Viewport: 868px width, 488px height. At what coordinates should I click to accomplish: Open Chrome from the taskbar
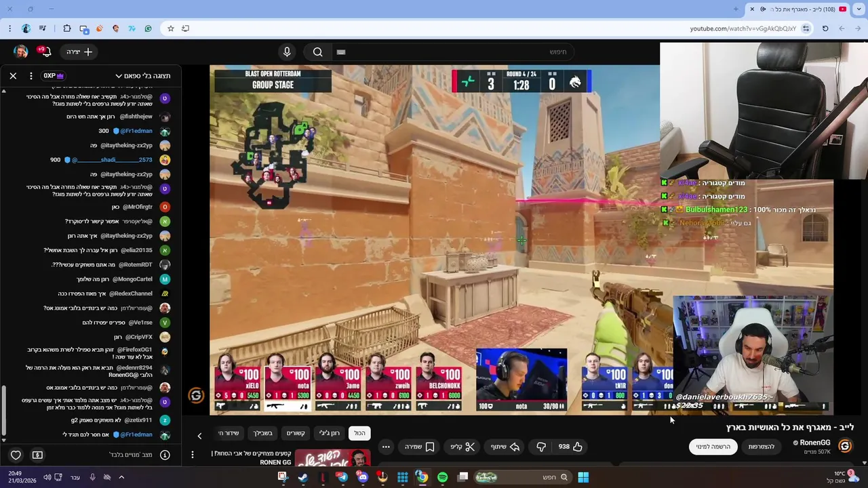[422, 477]
